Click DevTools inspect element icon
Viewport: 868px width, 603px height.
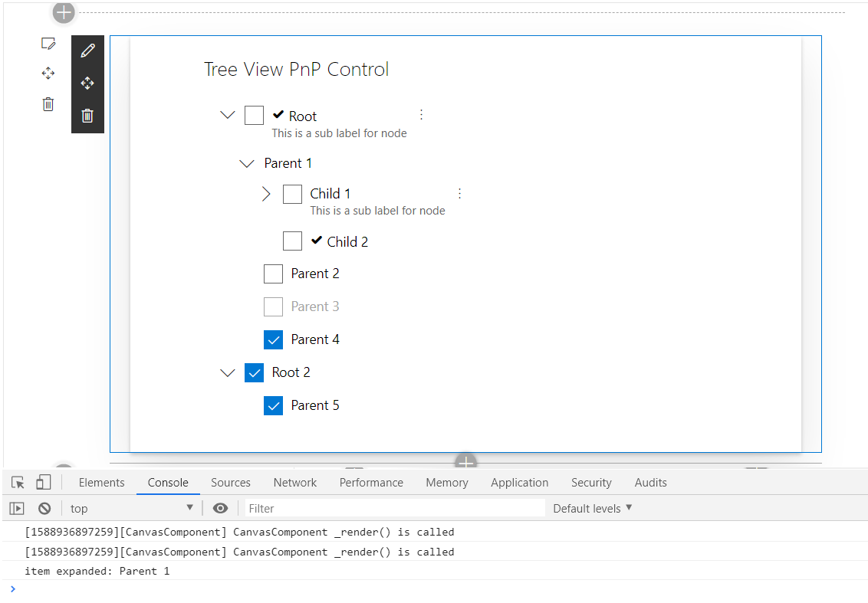(18, 483)
